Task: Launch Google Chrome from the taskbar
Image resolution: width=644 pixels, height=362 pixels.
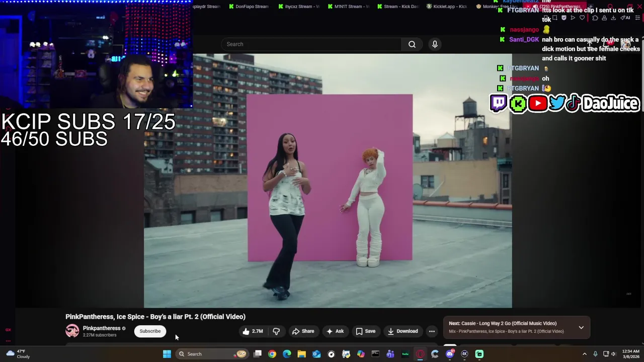Action: coord(272,354)
